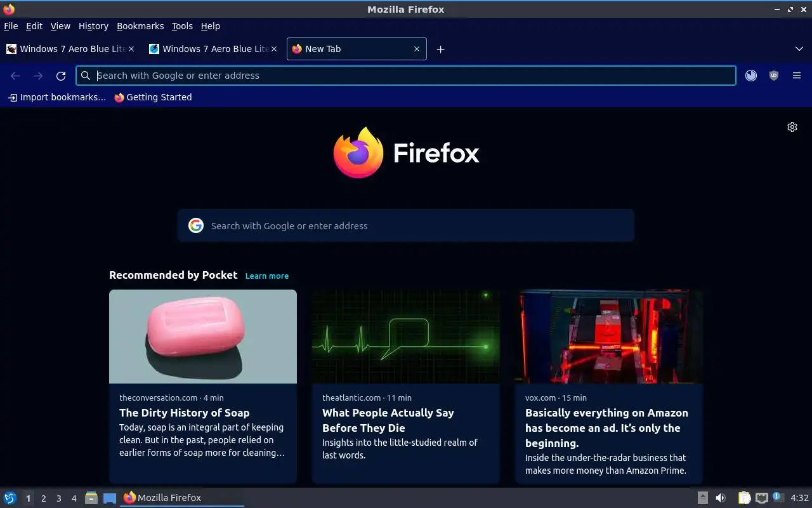Click the Mozilla Firefox taskbar window button
The height and width of the screenshot is (508, 812).
pyautogui.click(x=182, y=498)
